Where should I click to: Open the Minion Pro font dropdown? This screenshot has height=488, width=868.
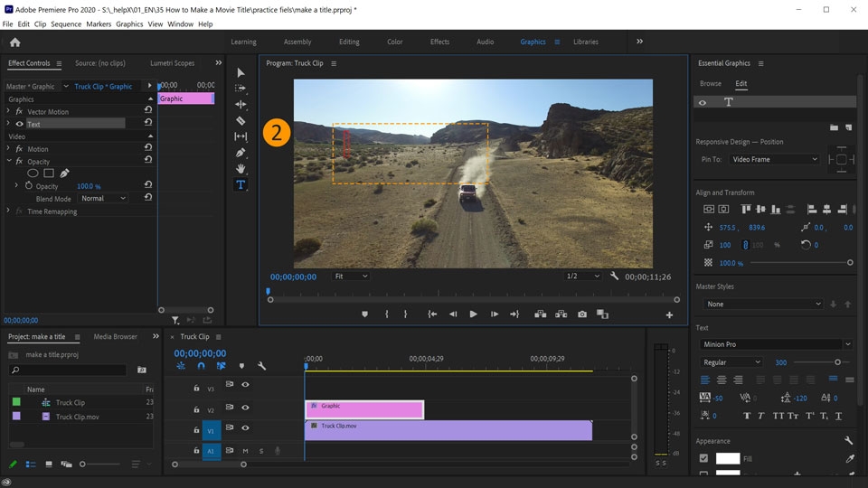[x=776, y=344]
